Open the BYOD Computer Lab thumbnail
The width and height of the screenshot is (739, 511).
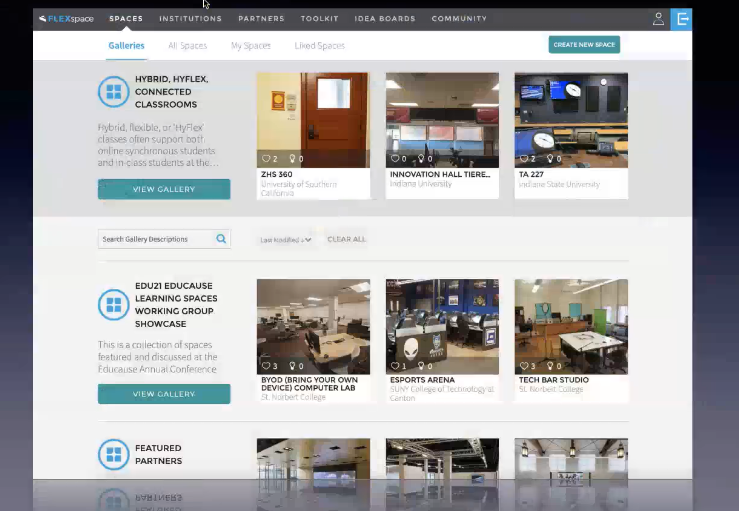(313, 327)
